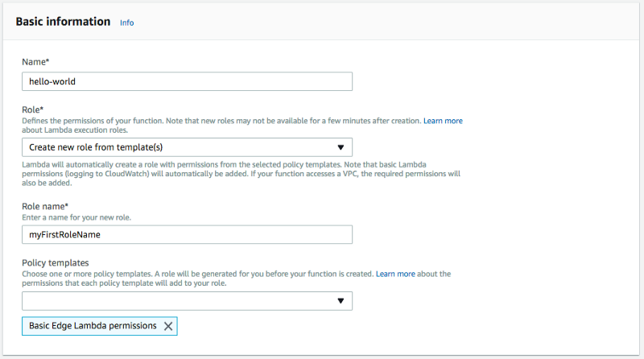644x359 pixels.
Task: Click the Role name* field label
Action: (x=45, y=206)
